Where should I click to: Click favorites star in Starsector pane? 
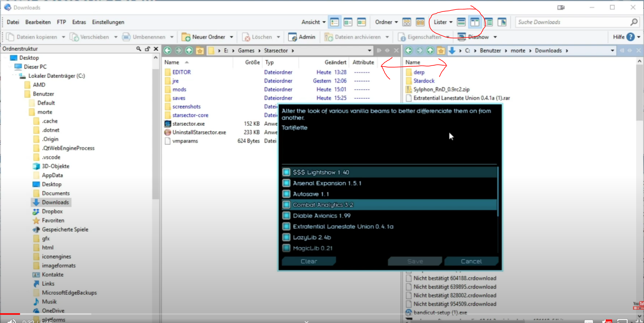[x=200, y=51]
